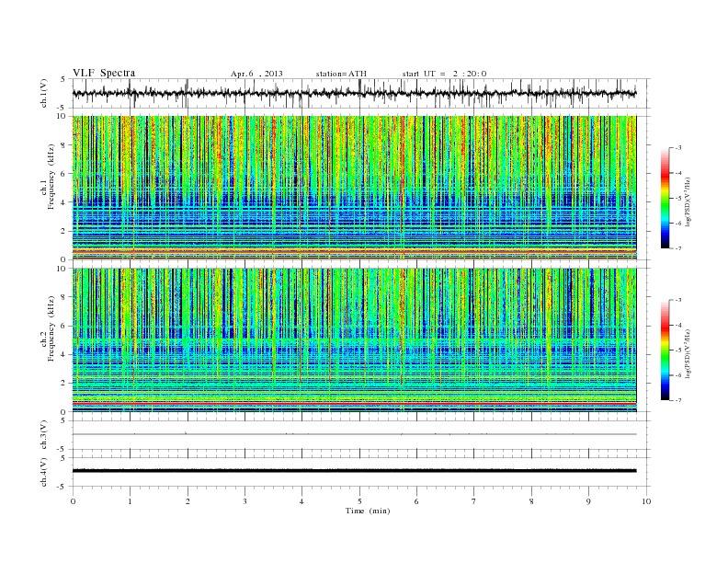Click the "-5" tick on ch.3(V) axis
The height and width of the screenshot is (563, 728).
pos(62,449)
